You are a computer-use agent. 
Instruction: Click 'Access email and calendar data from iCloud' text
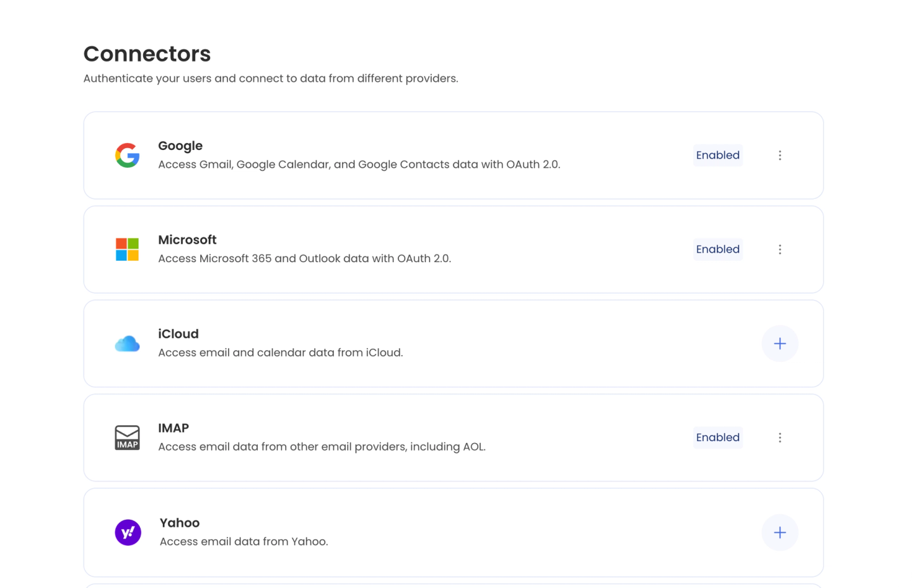point(281,353)
